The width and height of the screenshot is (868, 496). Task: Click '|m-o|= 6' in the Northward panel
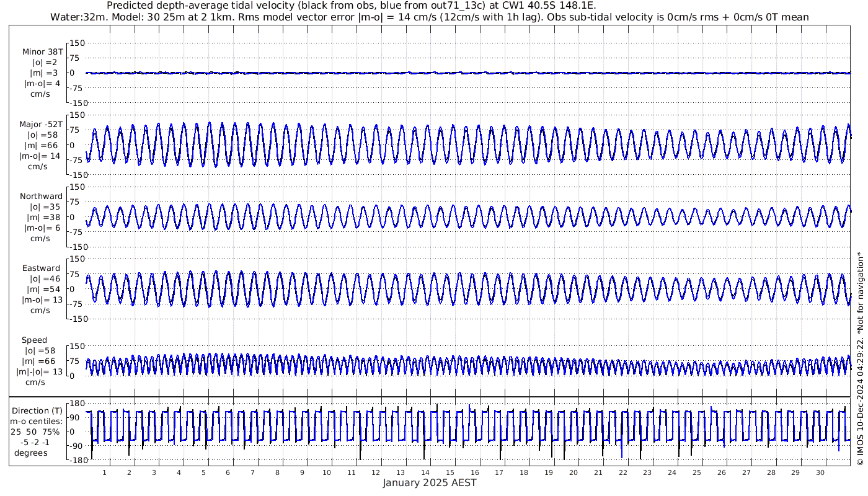pyautogui.click(x=42, y=228)
